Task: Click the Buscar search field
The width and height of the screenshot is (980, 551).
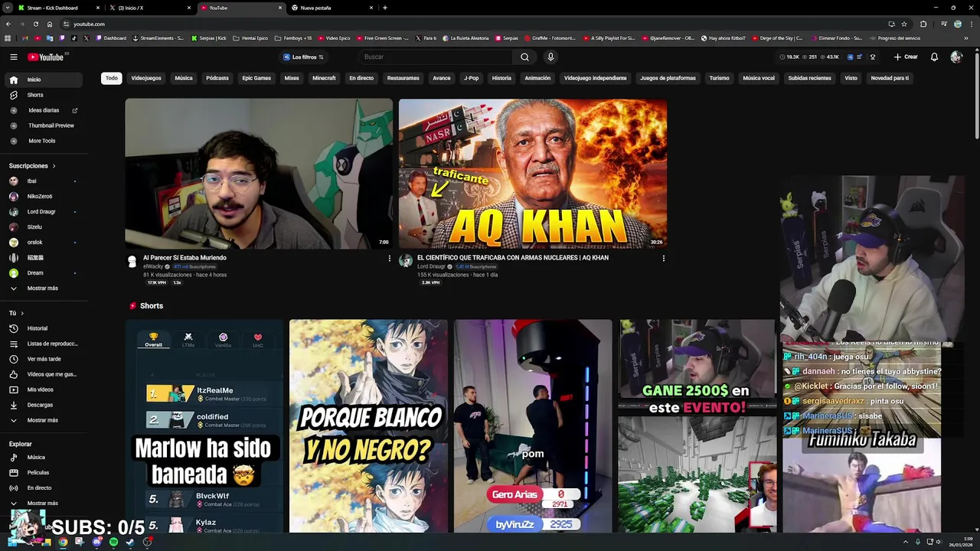Action: [x=436, y=57]
